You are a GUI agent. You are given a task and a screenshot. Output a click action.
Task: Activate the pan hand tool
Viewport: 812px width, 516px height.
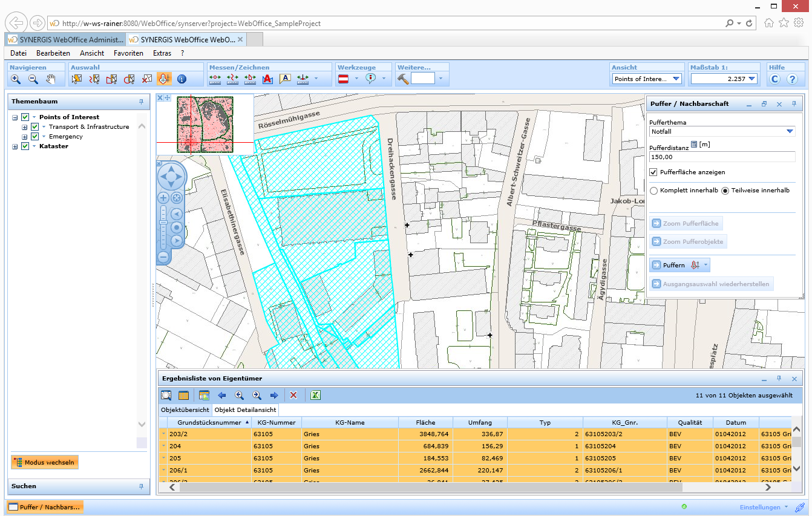(51, 79)
